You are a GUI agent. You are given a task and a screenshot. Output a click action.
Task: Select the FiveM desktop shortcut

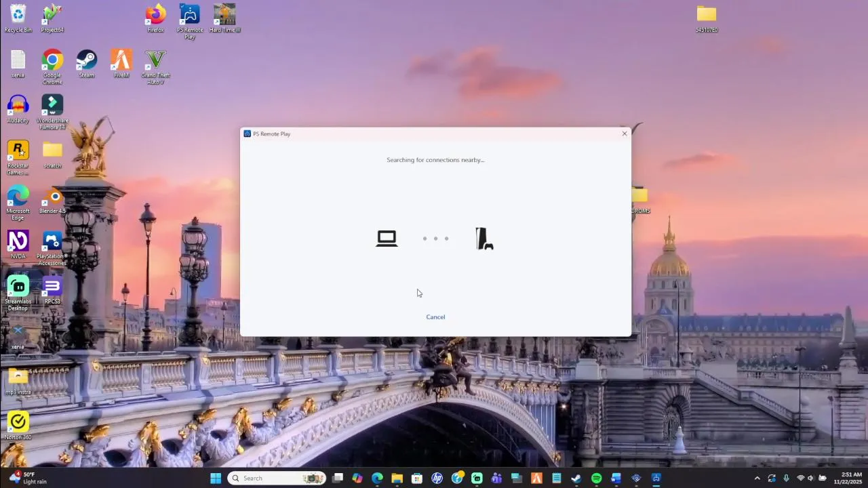tap(121, 64)
